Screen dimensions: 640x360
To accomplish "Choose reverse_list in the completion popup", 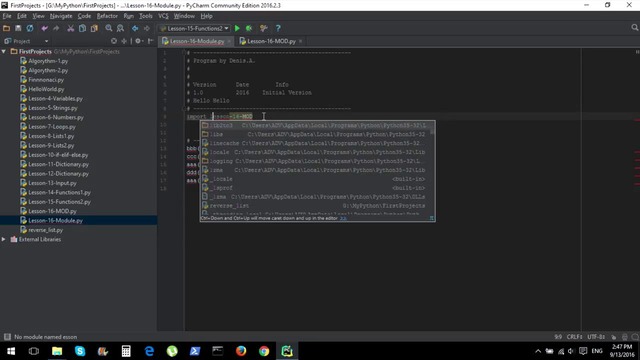I will click(315, 206).
